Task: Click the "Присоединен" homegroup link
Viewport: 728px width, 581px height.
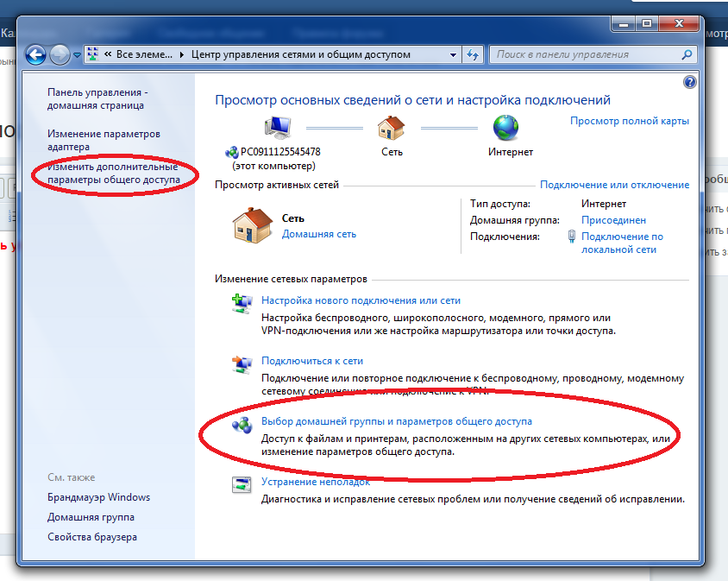Action: coord(613,220)
